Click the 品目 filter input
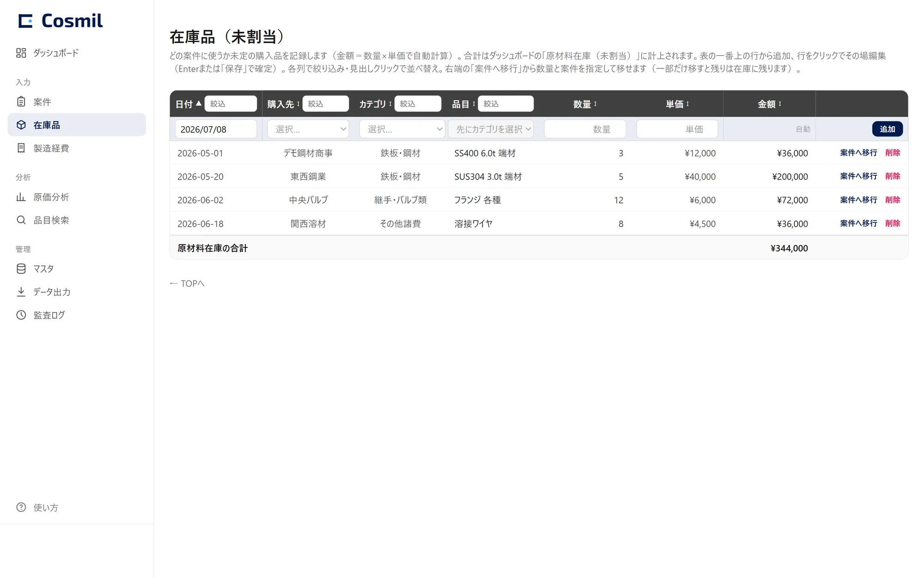 [506, 104]
